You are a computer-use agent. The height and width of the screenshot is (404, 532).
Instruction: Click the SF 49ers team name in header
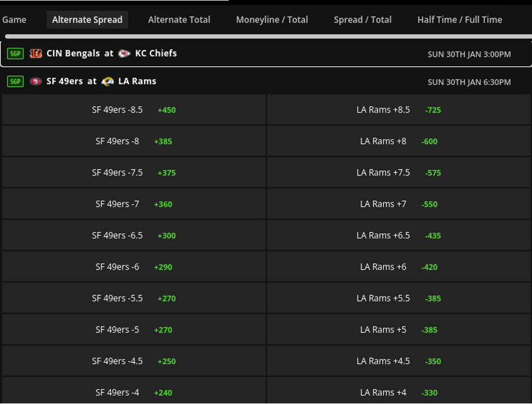[64, 81]
